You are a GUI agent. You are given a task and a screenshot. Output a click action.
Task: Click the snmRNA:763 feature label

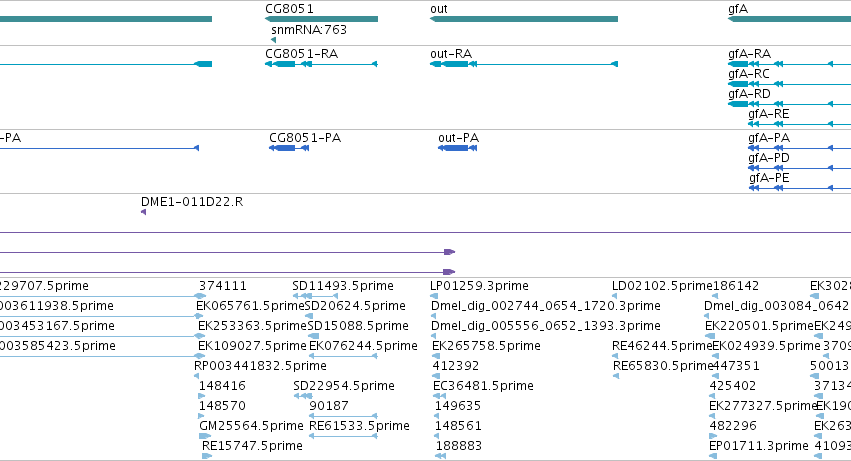(x=309, y=29)
